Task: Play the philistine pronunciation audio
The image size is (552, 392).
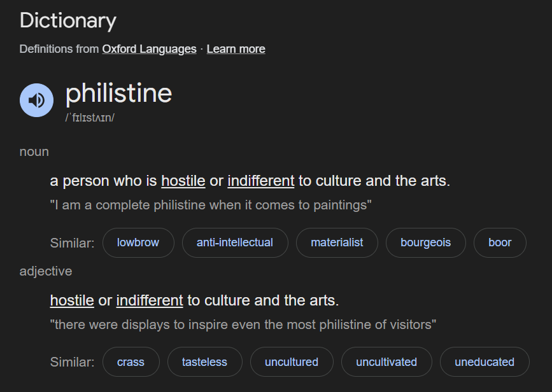Action: [x=36, y=101]
